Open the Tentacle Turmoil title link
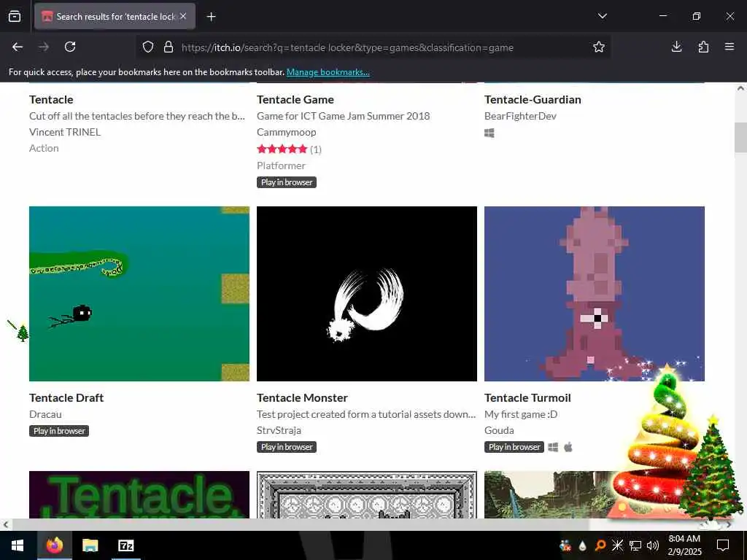The height and width of the screenshot is (560, 747). coord(527,397)
